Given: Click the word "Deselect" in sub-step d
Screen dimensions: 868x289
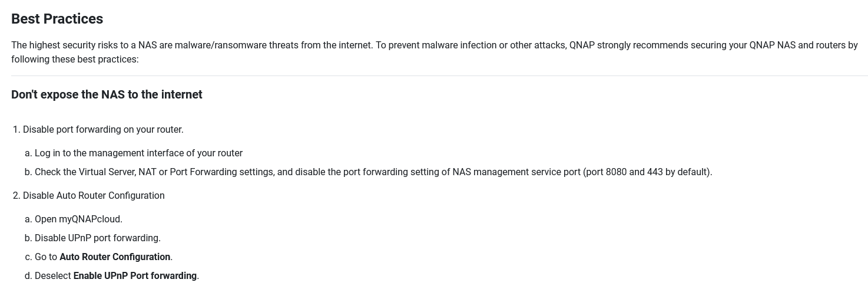Looking at the screenshot, I should [x=52, y=275].
